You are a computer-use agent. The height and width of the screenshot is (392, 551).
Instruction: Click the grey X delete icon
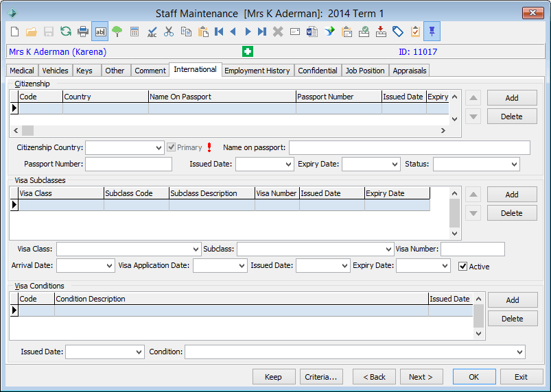[278, 32]
